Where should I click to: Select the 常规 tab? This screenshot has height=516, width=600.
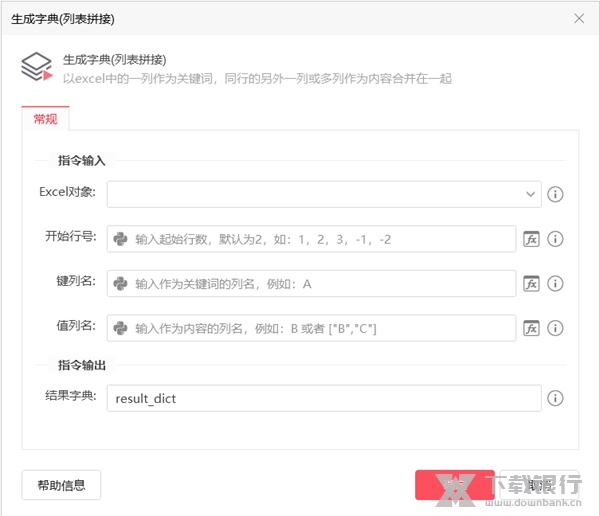point(45,120)
